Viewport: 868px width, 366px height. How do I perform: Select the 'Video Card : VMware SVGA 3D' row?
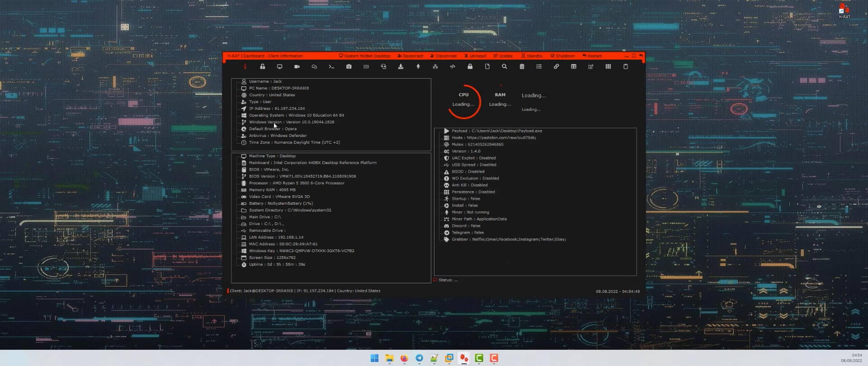(275, 197)
